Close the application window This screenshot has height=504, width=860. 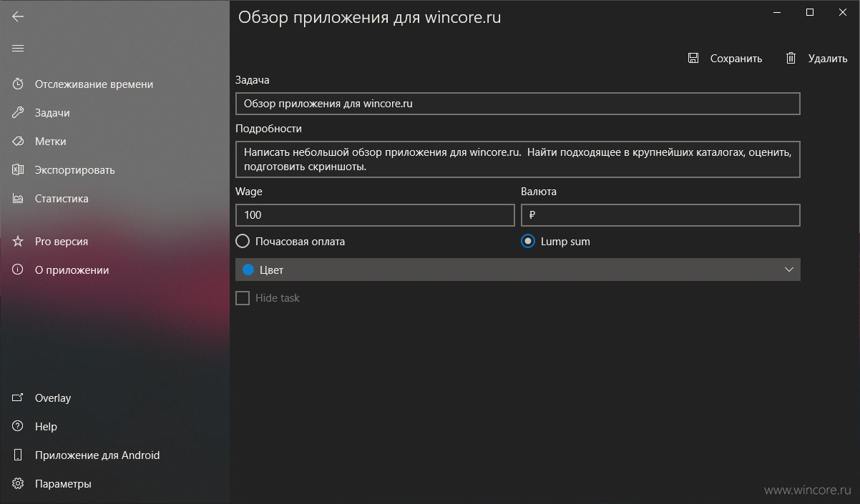843,11
